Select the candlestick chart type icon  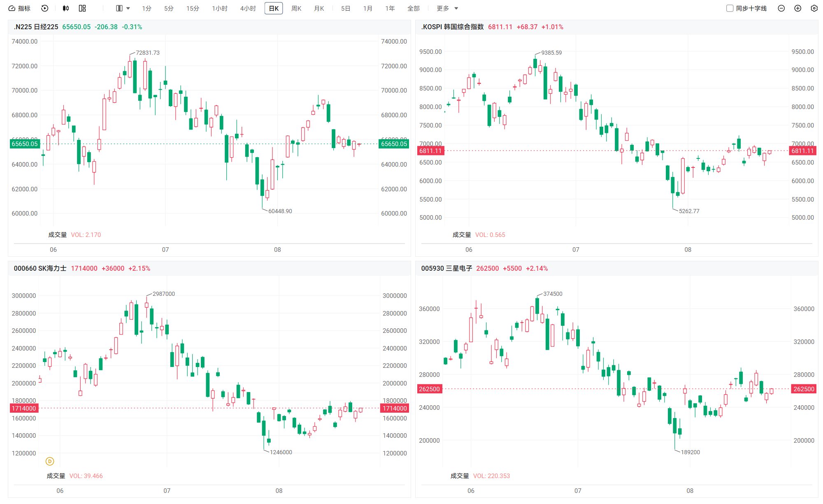[66, 8]
